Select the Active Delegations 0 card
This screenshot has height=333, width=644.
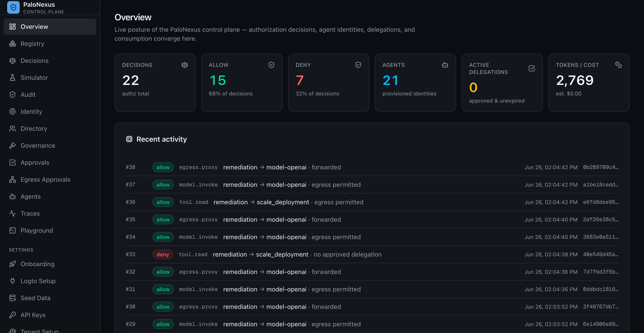502,82
